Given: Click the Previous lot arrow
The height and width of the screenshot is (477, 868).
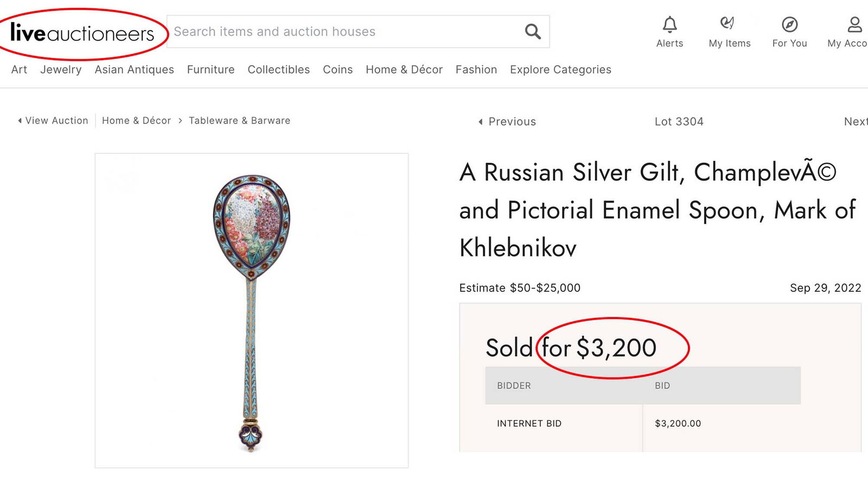Looking at the screenshot, I should point(506,121).
